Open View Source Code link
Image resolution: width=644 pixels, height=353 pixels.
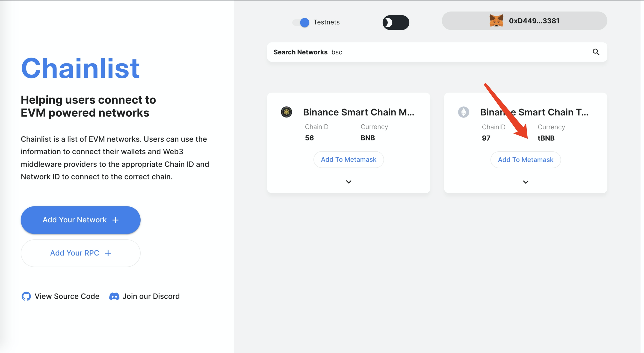click(x=67, y=296)
